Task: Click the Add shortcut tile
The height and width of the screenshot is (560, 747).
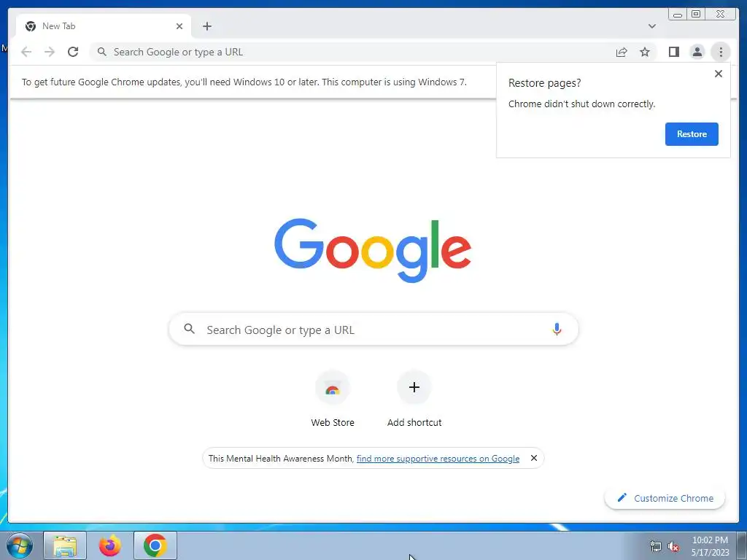Action: pyautogui.click(x=414, y=399)
